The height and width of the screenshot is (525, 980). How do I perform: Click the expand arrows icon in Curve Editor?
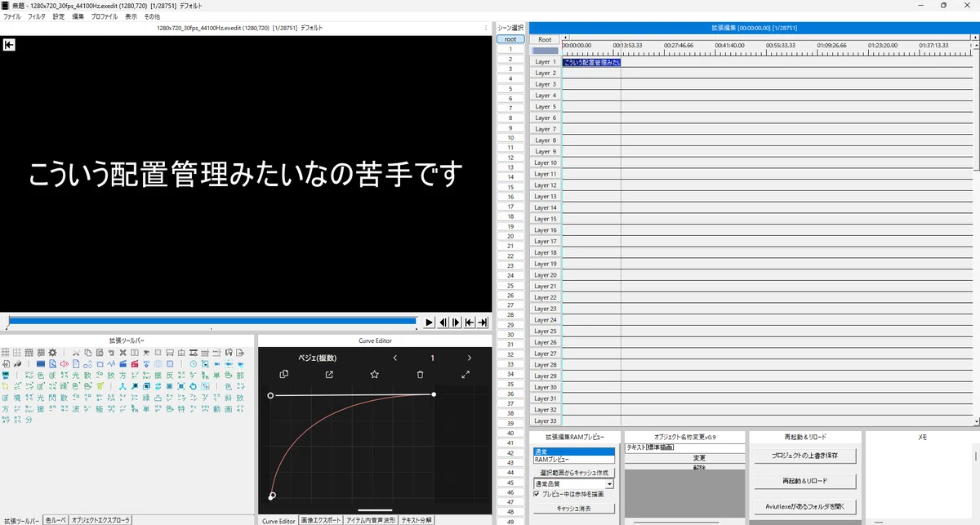pos(465,374)
